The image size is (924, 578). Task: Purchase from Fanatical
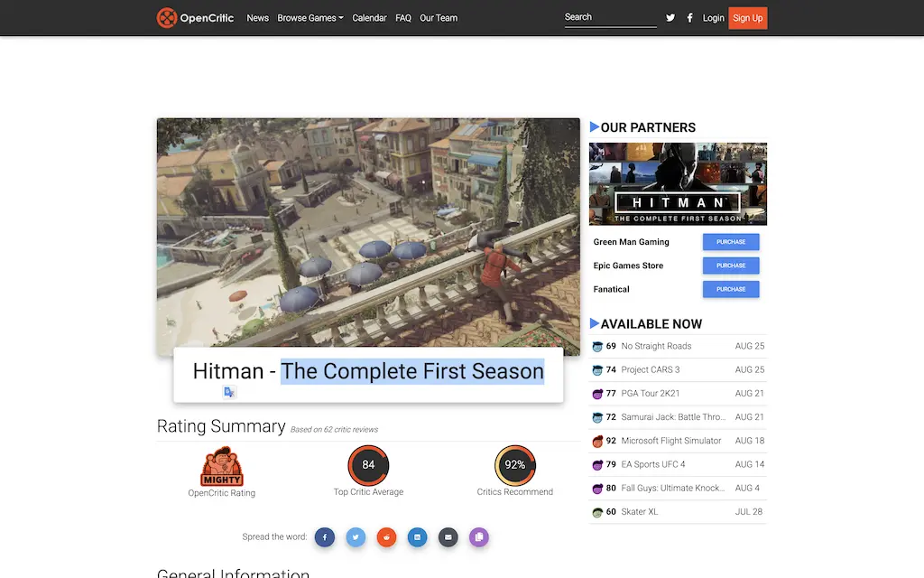coord(731,289)
